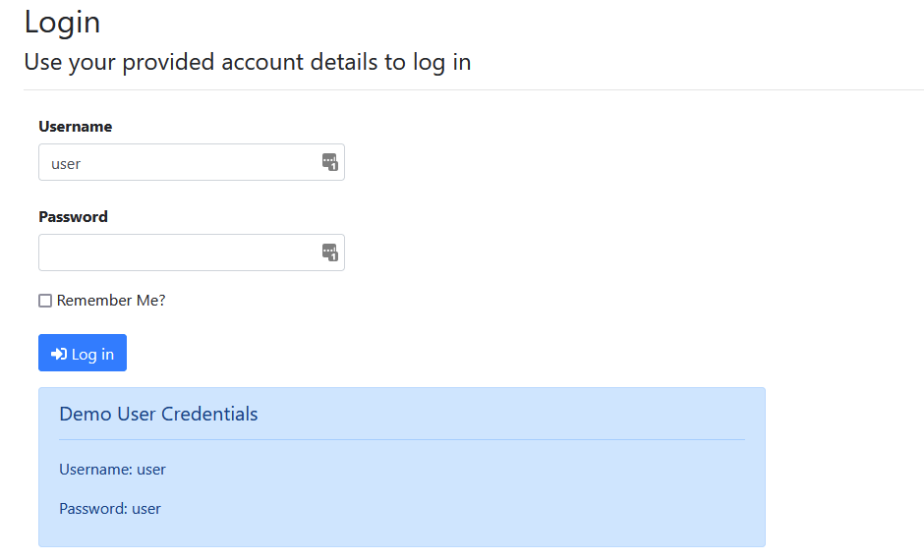
Task: Click the sign-in arrow icon on Log in button
Action: tap(59, 354)
